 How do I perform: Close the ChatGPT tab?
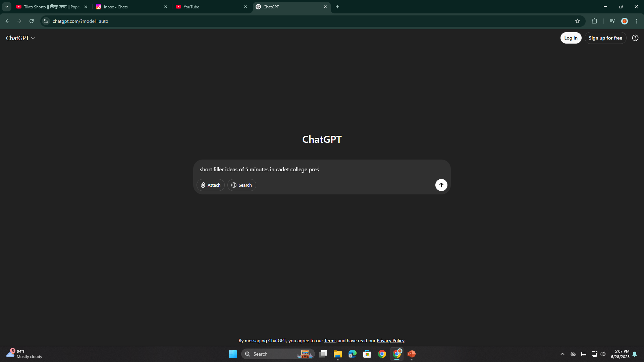[x=325, y=7]
